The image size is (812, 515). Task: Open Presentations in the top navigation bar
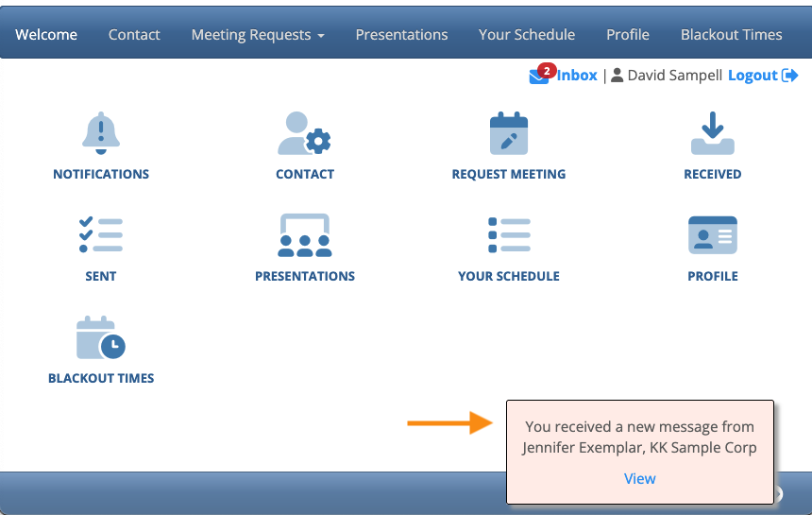point(401,35)
